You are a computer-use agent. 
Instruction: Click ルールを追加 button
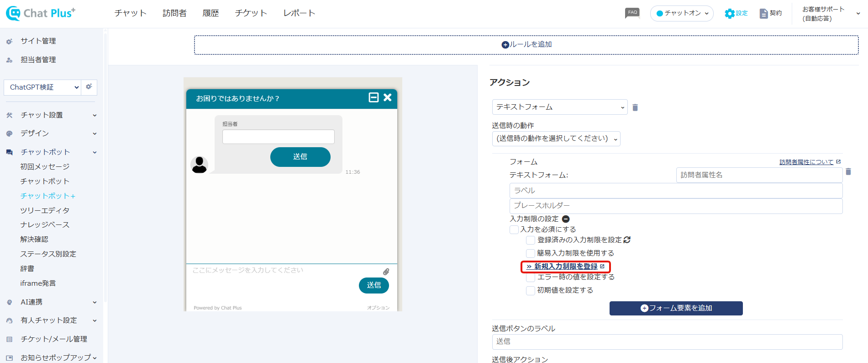pos(526,45)
